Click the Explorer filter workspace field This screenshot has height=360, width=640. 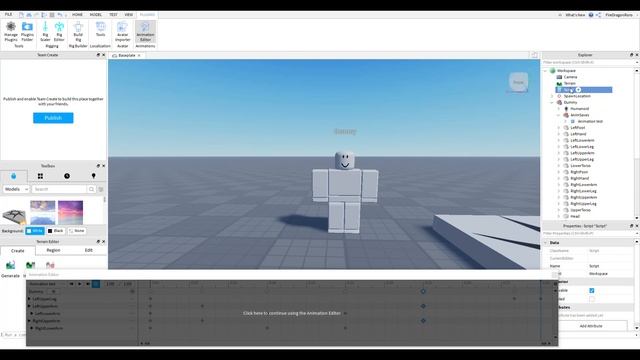click(588, 62)
